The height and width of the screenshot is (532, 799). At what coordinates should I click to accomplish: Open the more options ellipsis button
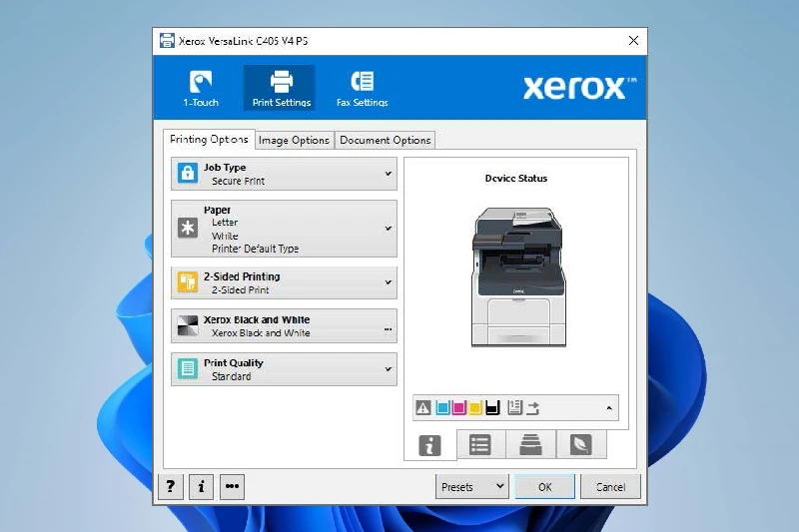point(232,486)
